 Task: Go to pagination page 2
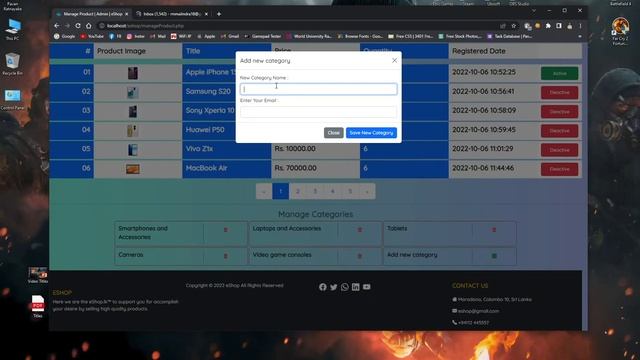(x=298, y=191)
